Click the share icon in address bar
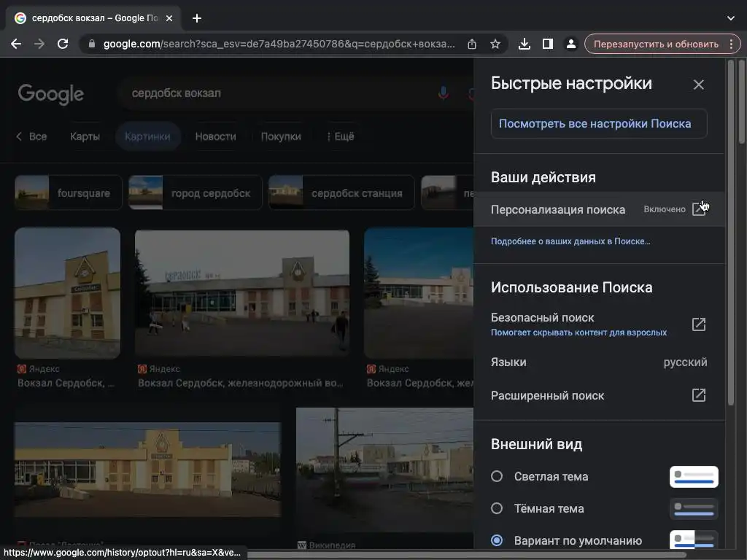747x560 pixels. (472, 44)
